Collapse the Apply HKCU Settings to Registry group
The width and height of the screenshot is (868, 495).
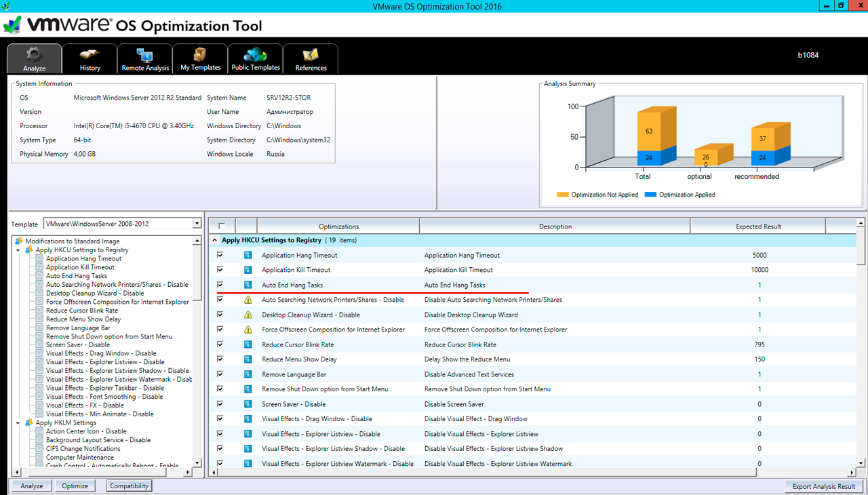(214, 241)
